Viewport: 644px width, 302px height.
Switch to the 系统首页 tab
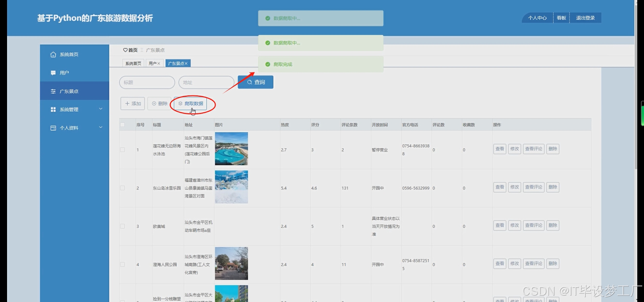click(x=133, y=63)
